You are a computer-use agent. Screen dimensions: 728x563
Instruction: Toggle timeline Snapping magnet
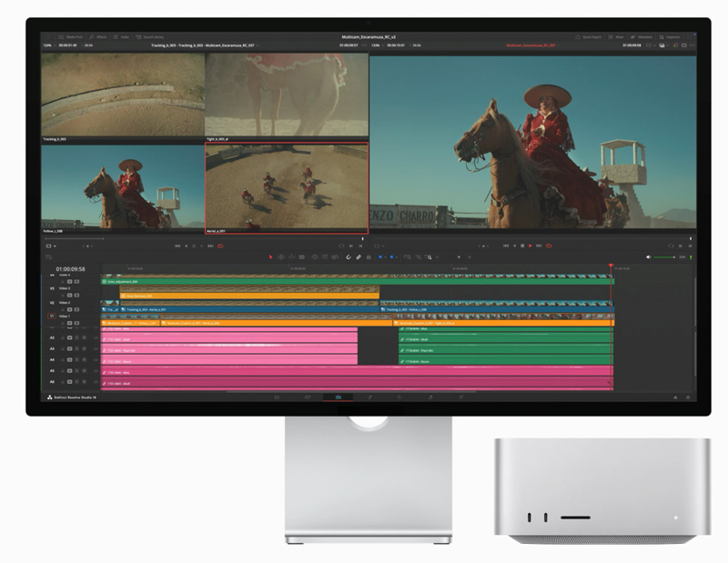(x=349, y=257)
